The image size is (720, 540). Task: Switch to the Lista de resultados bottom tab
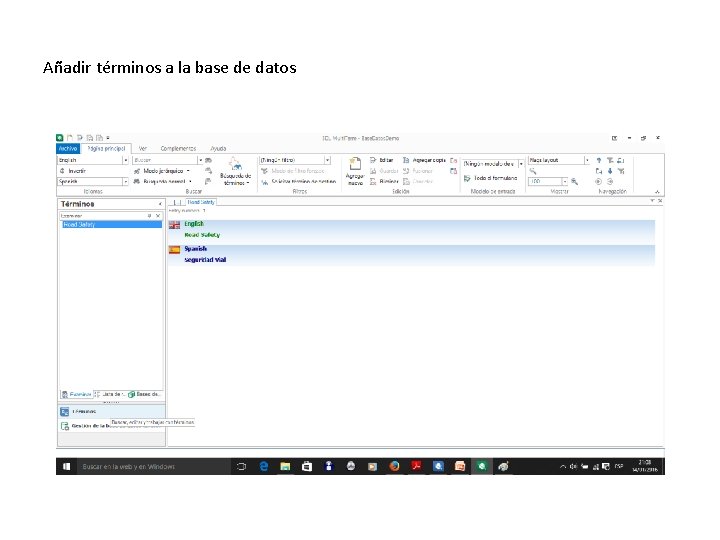click(x=109, y=394)
